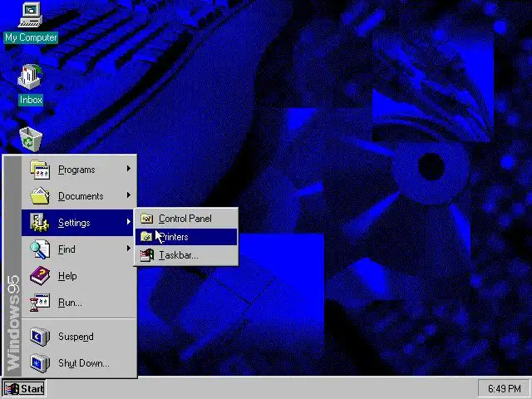Click the Programs folder icon in Start menu
The height and width of the screenshot is (399, 532).
pos(40,170)
